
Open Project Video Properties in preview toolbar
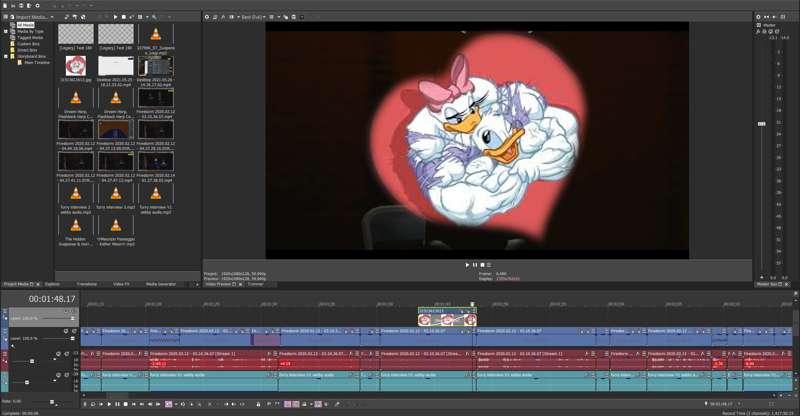tap(207, 17)
